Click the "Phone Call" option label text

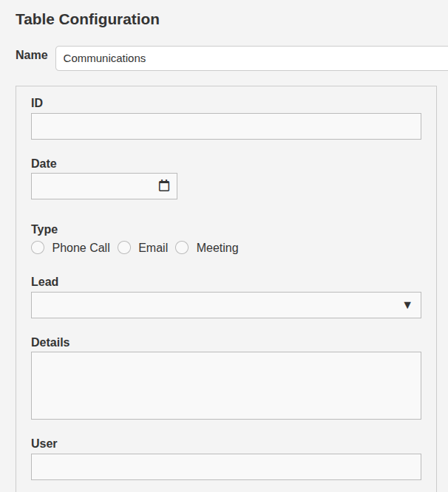click(x=81, y=248)
